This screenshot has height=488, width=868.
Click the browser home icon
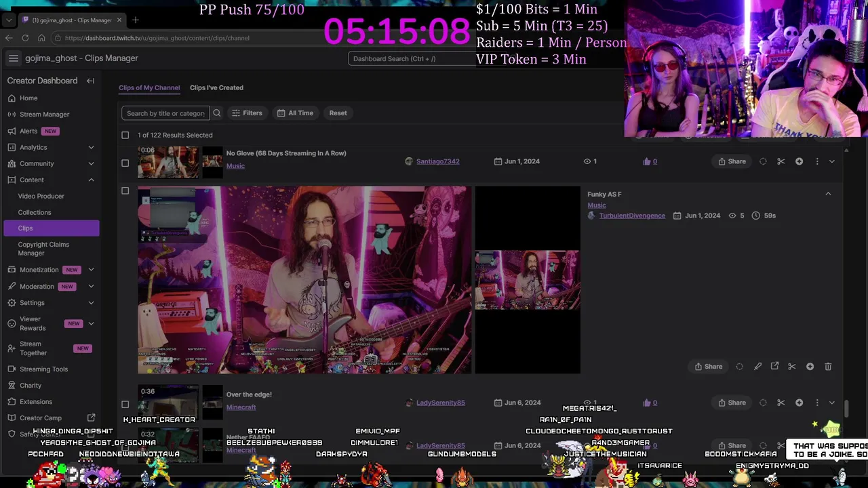click(41, 38)
